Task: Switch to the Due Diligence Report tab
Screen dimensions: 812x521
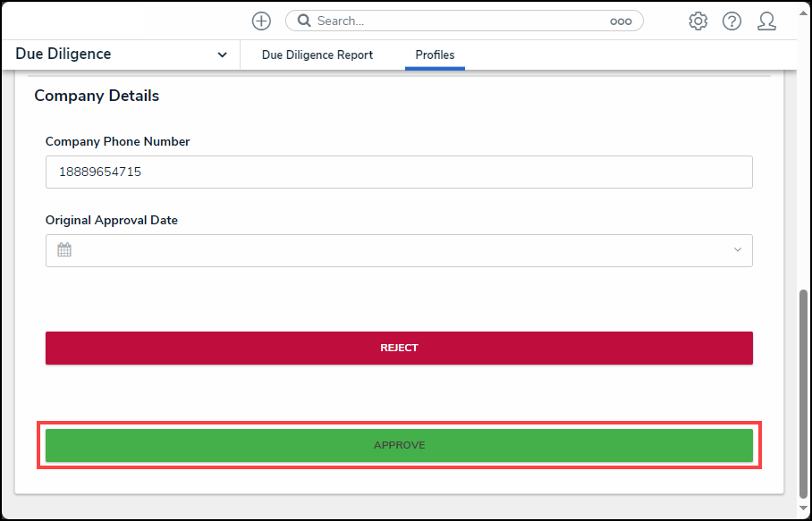Action: (317, 55)
